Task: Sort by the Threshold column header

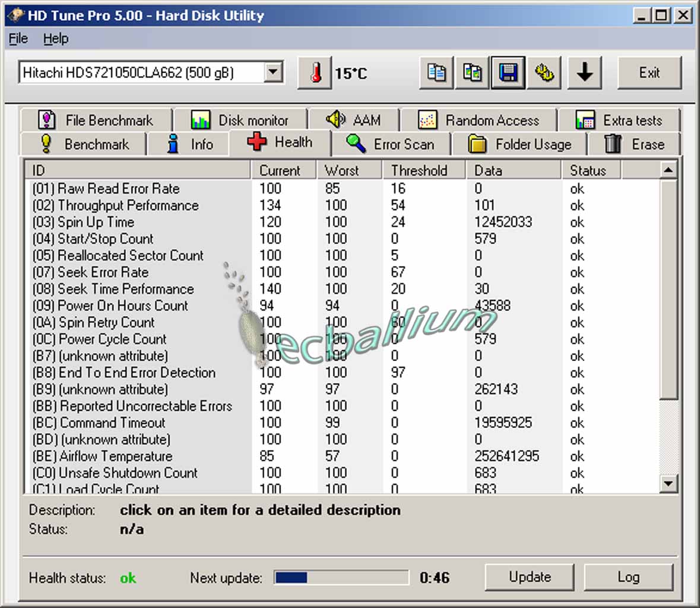Action: 419,170
